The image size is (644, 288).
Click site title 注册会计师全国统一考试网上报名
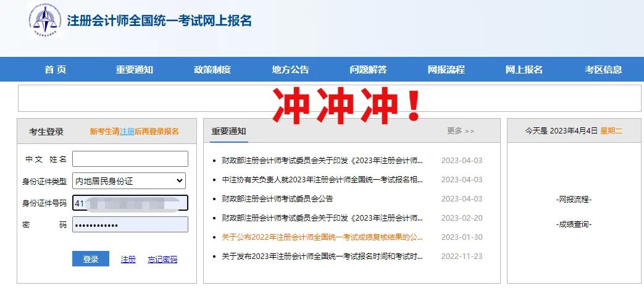(x=159, y=20)
